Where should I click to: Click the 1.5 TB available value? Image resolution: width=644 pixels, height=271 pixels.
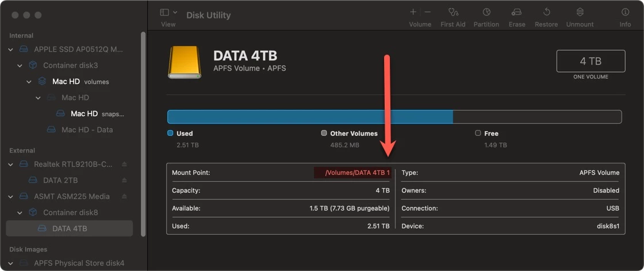click(x=349, y=208)
